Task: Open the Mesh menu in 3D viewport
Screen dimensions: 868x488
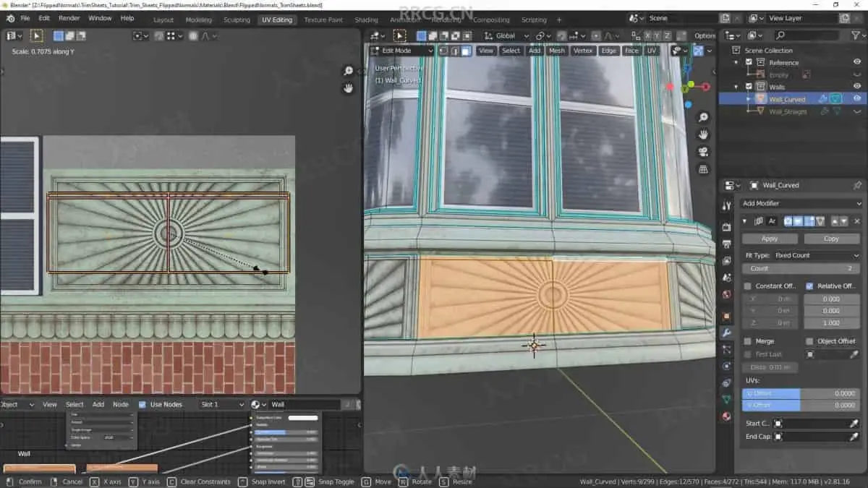Action: coord(556,51)
